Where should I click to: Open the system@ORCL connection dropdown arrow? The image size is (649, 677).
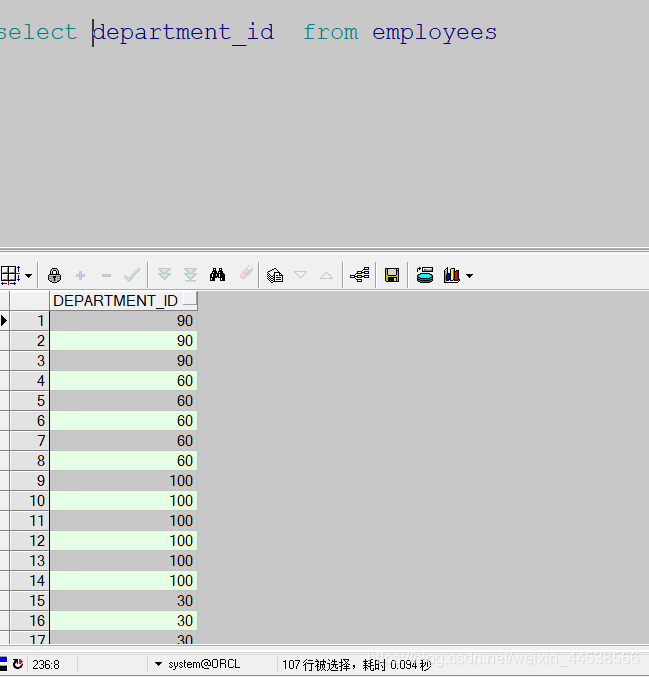click(158, 664)
